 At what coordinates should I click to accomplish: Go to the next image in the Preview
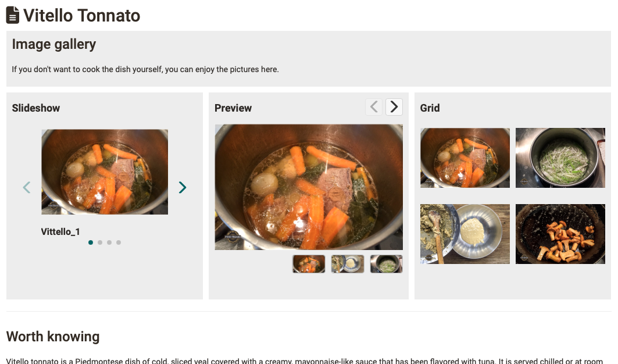point(394,106)
